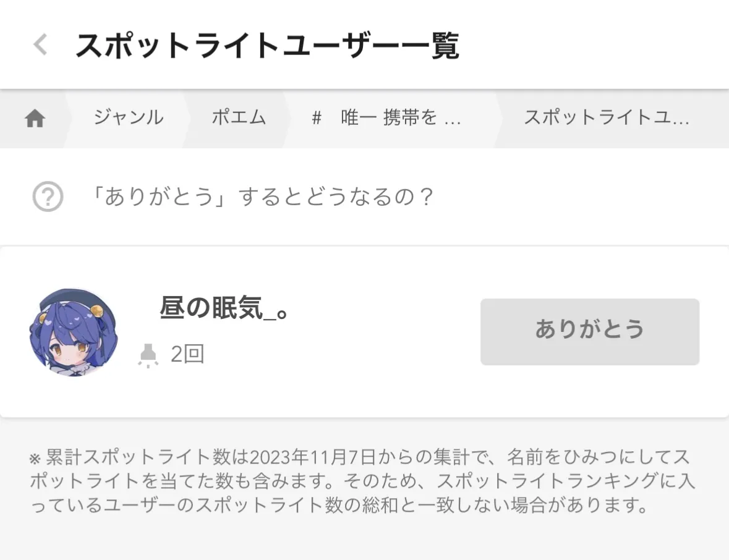Select the ポエム breadcrumb

(239, 117)
